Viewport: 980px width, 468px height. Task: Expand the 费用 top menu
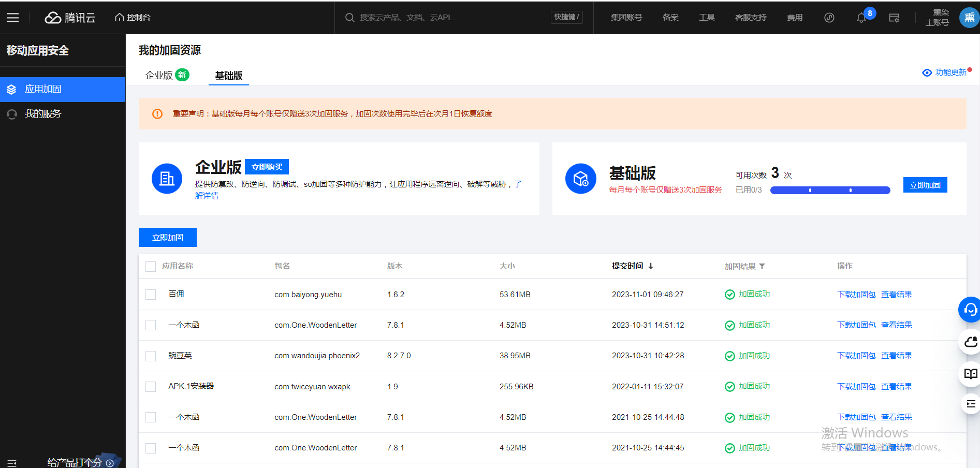[795, 18]
